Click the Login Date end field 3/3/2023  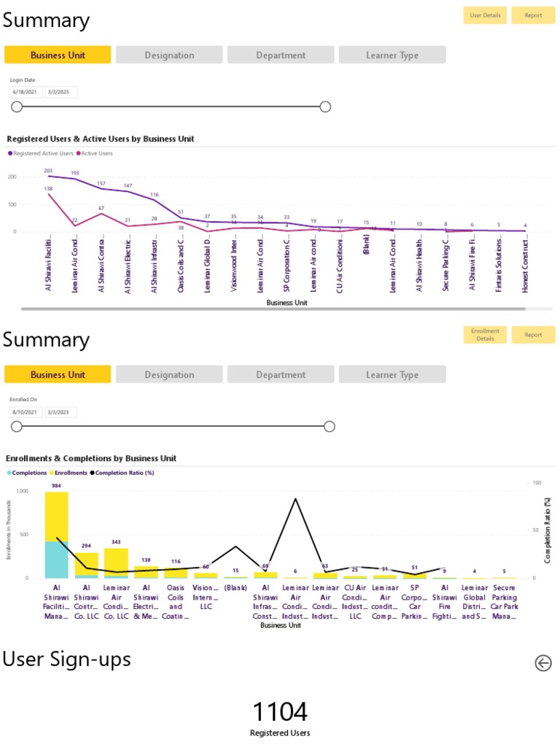click(x=61, y=92)
